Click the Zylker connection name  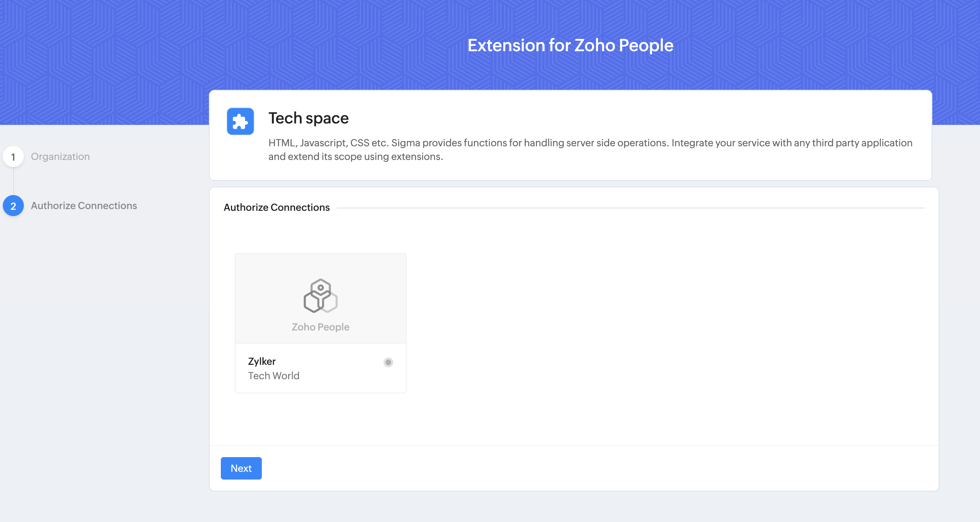[x=262, y=361]
